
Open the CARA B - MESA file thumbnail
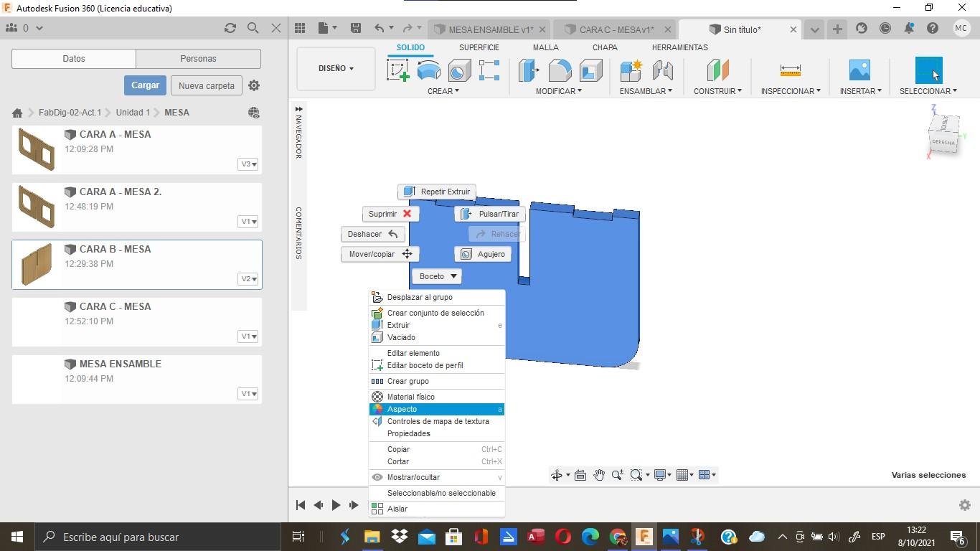tap(37, 264)
